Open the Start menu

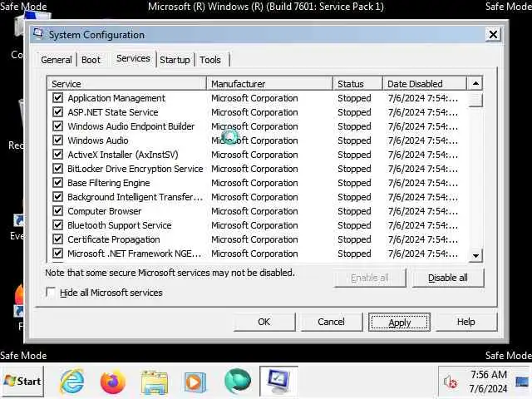(23, 381)
